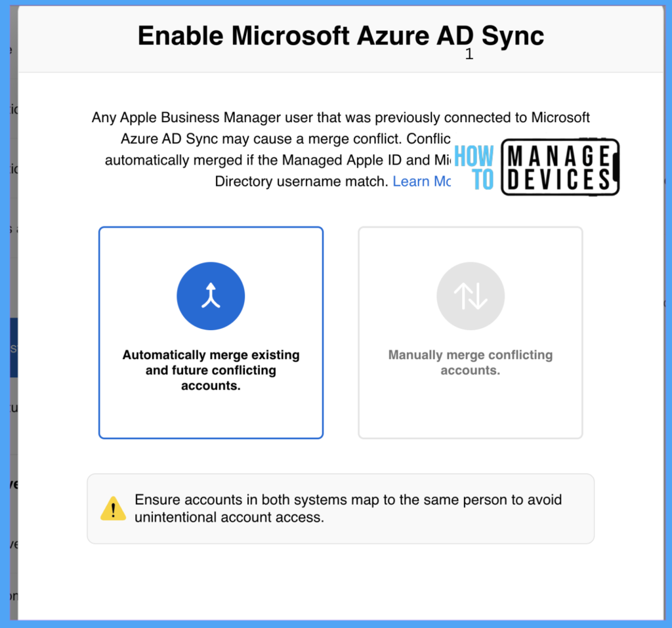Click the gray up-down arrows icon

[x=471, y=296]
